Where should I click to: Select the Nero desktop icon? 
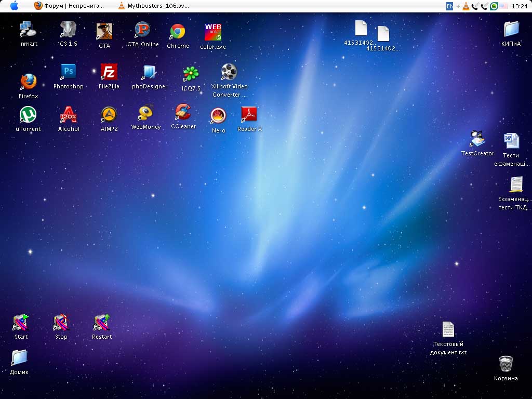218,116
